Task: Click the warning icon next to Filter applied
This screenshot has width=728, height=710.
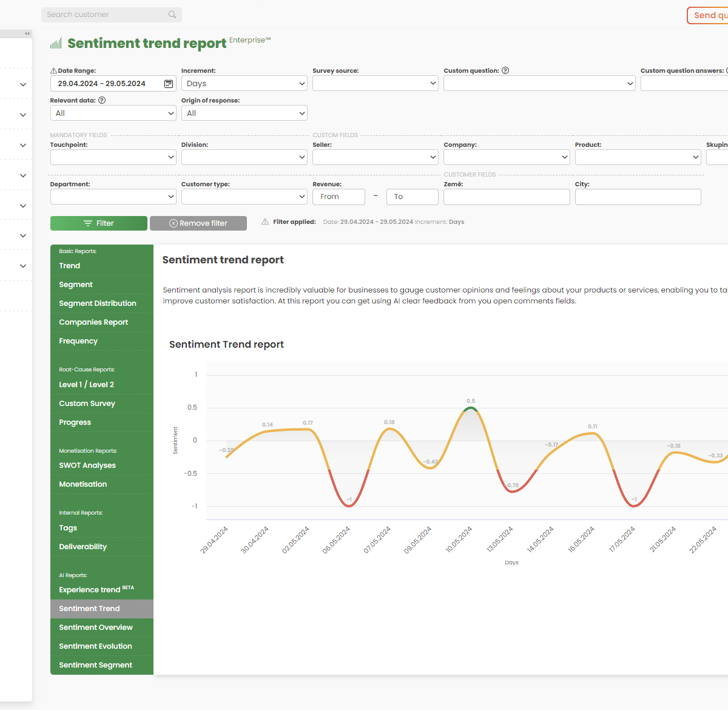Action: (x=265, y=221)
